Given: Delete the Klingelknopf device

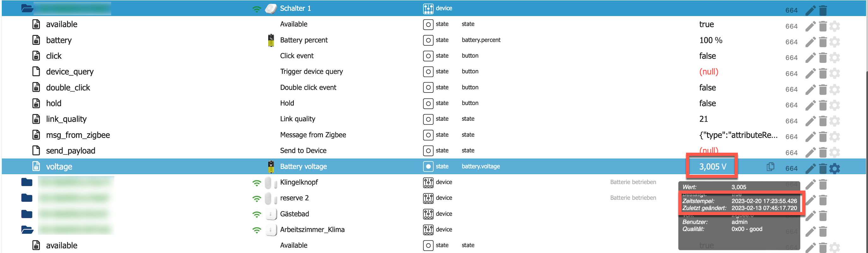Looking at the screenshot, I should click(x=823, y=184).
